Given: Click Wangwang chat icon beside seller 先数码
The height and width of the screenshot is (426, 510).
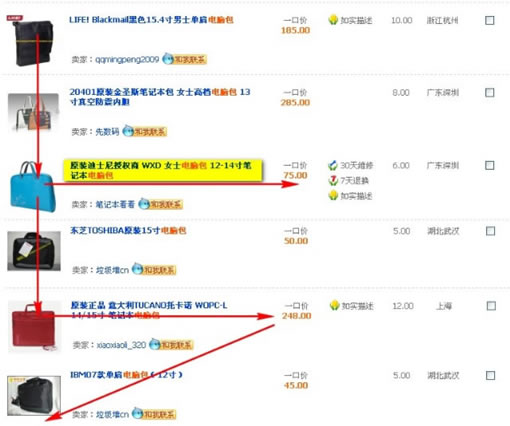Looking at the screenshot, I should point(144,131).
